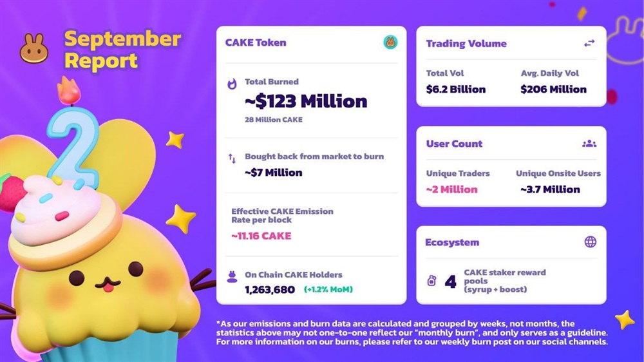Click the cupcake bunny mascot image
The image size is (644, 362).
click(x=103, y=271)
